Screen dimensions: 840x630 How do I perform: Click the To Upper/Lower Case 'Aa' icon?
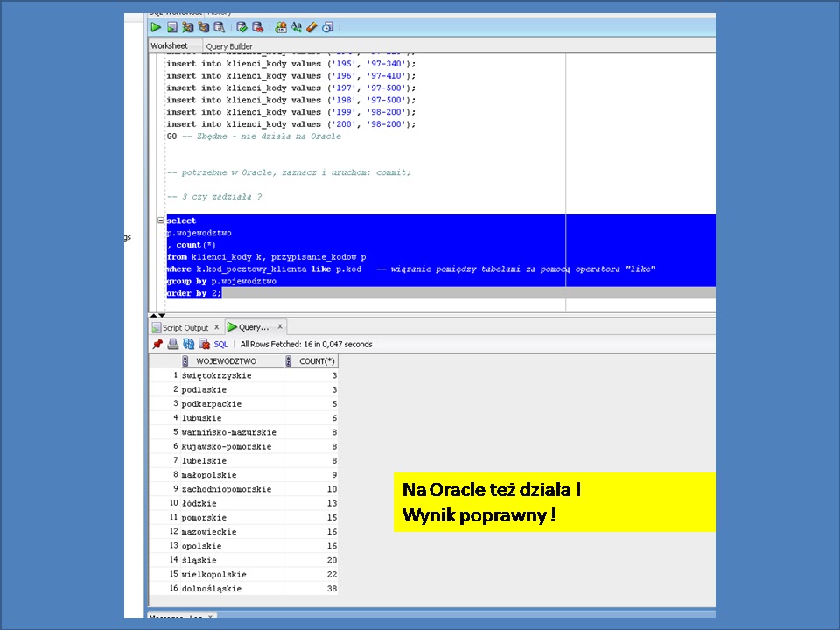297,27
